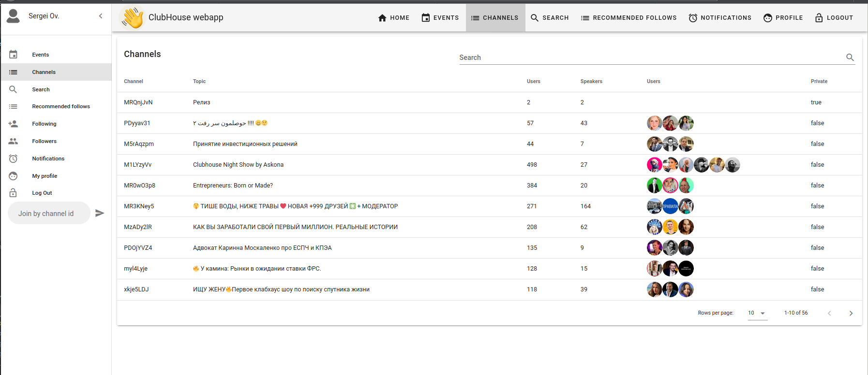Click the Sergei Ov. username
868x375 pixels.
[44, 16]
